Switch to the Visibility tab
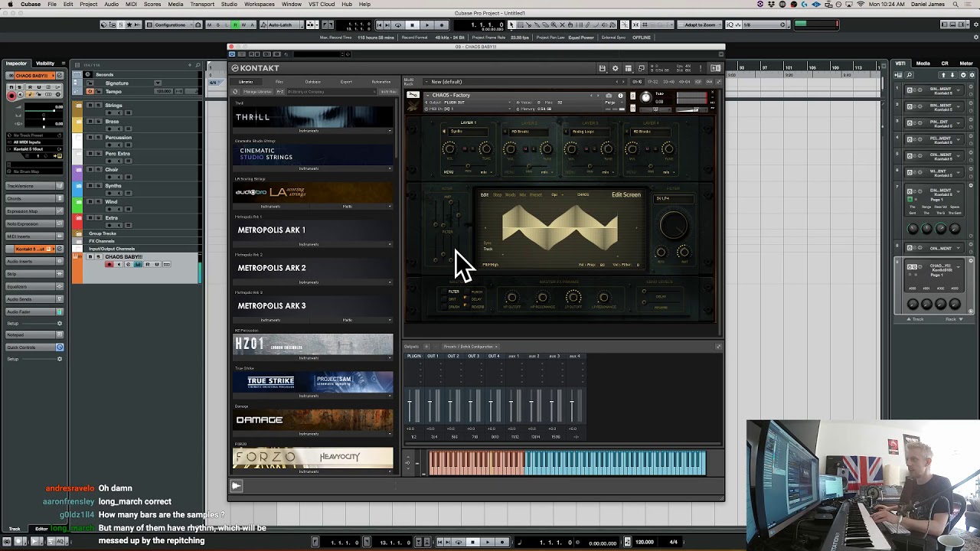 point(45,64)
